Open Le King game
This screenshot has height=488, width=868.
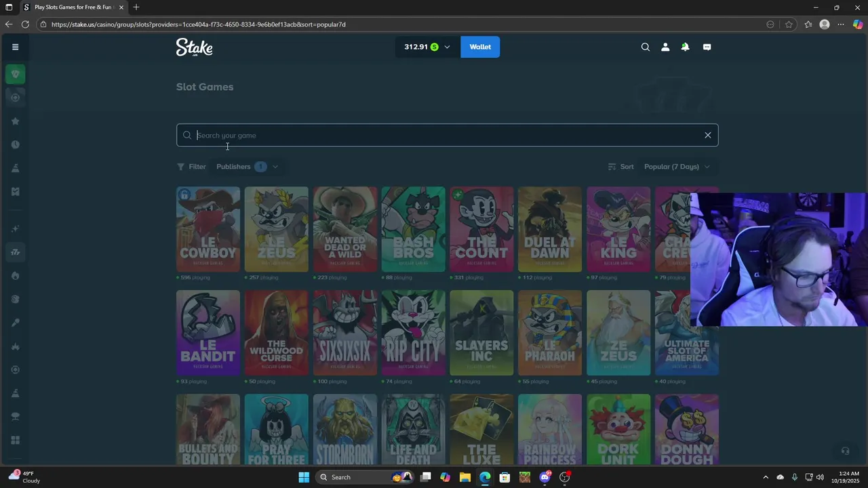[x=618, y=229]
